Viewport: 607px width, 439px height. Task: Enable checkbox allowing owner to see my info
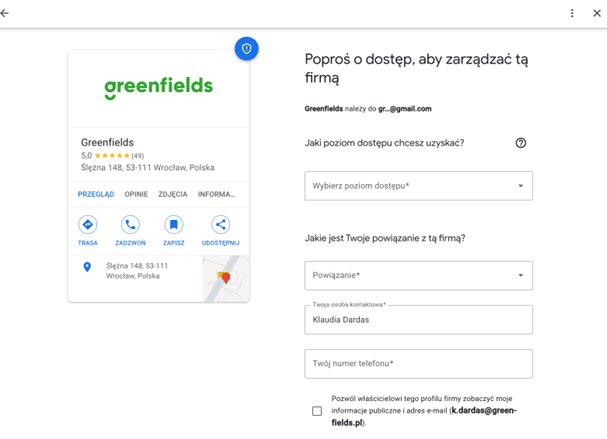pyautogui.click(x=317, y=411)
